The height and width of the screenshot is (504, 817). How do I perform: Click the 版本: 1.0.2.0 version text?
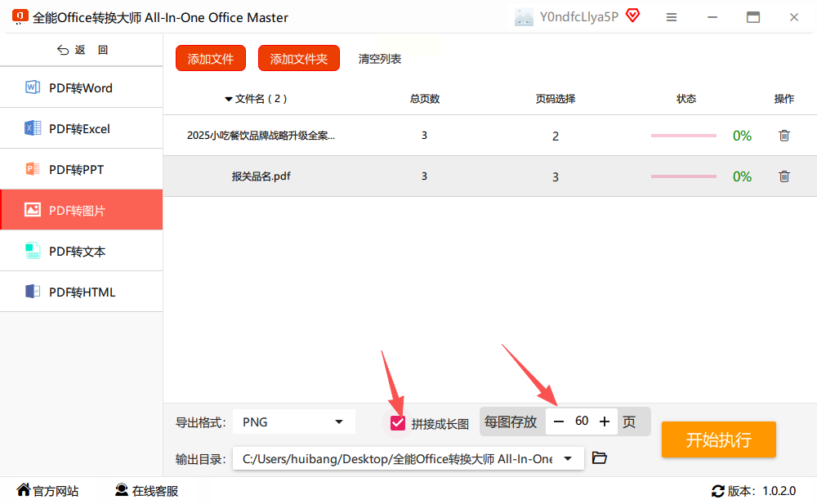(761, 491)
